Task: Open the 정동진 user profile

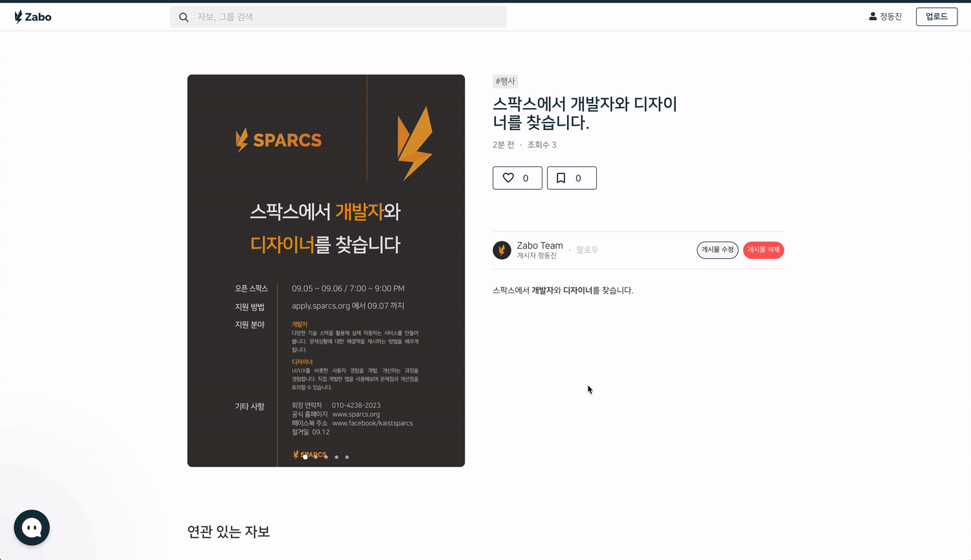Action: [885, 17]
